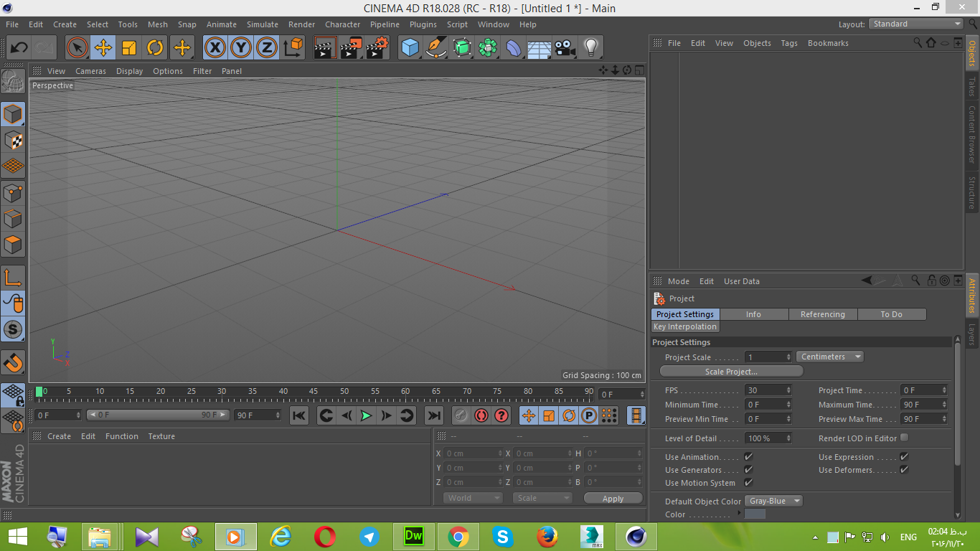Image resolution: width=980 pixels, height=551 pixels.
Task: Switch to Polygons mode
Action: [13, 245]
